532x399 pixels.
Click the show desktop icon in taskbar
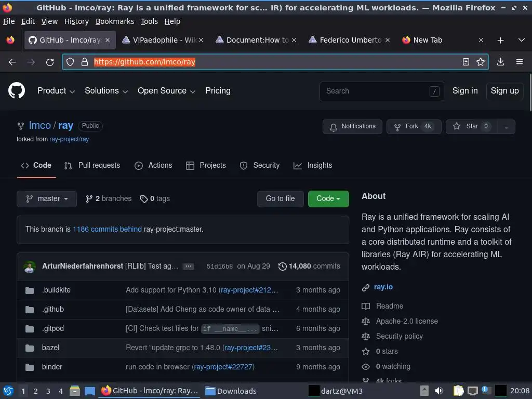pos(89,391)
